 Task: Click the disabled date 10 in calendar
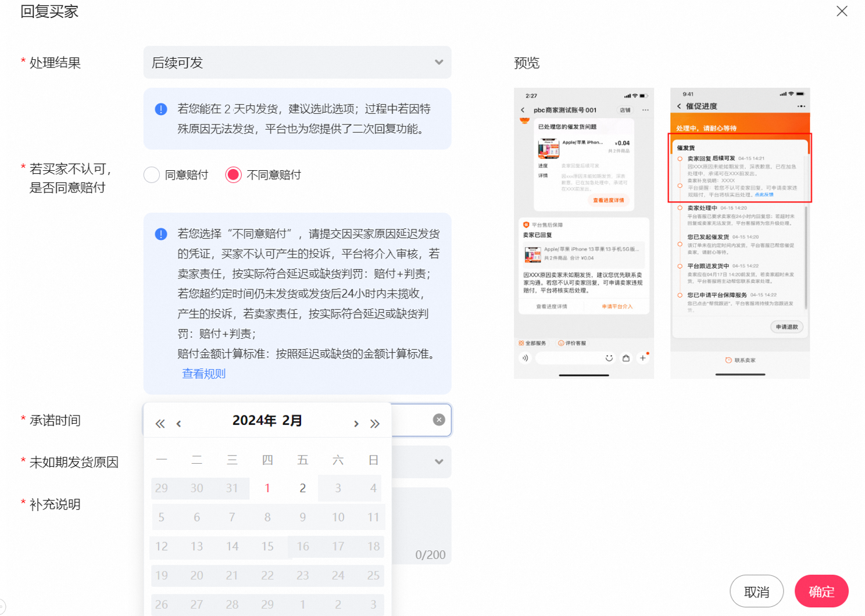pyautogui.click(x=338, y=517)
